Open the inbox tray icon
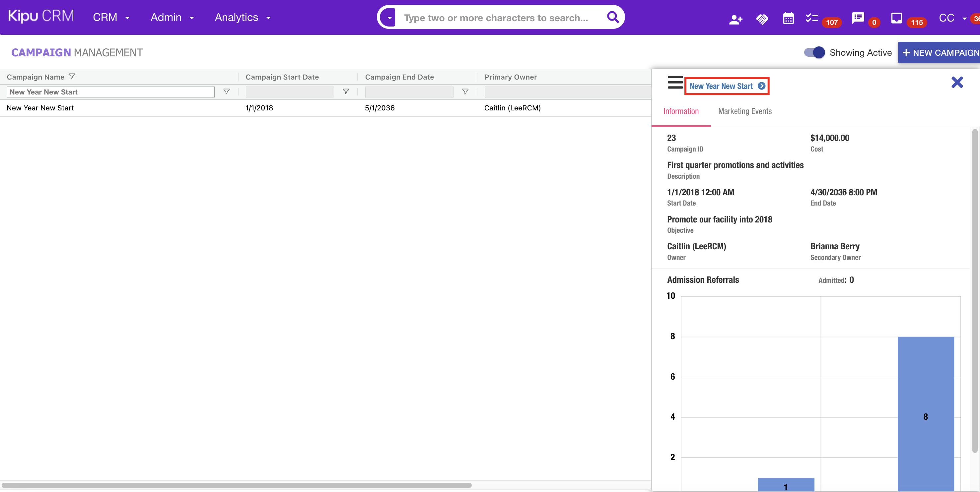This screenshot has height=492, width=980. (x=896, y=18)
